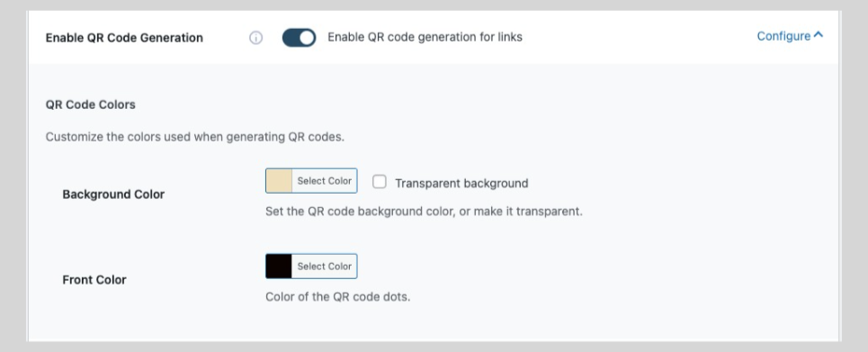Click the word 'Configure' in the header row
The width and height of the screenshot is (868, 352).
(x=783, y=36)
